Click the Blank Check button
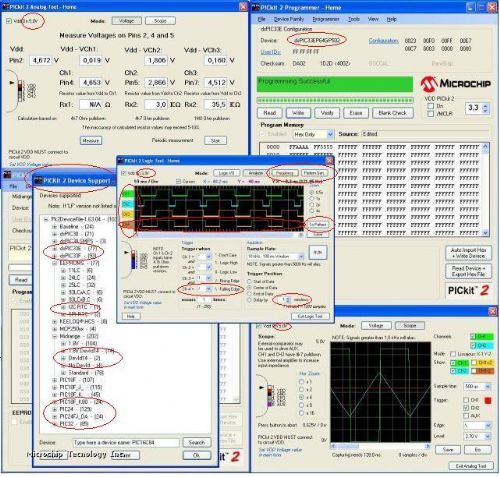500x477 pixels. (x=392, y=113)
